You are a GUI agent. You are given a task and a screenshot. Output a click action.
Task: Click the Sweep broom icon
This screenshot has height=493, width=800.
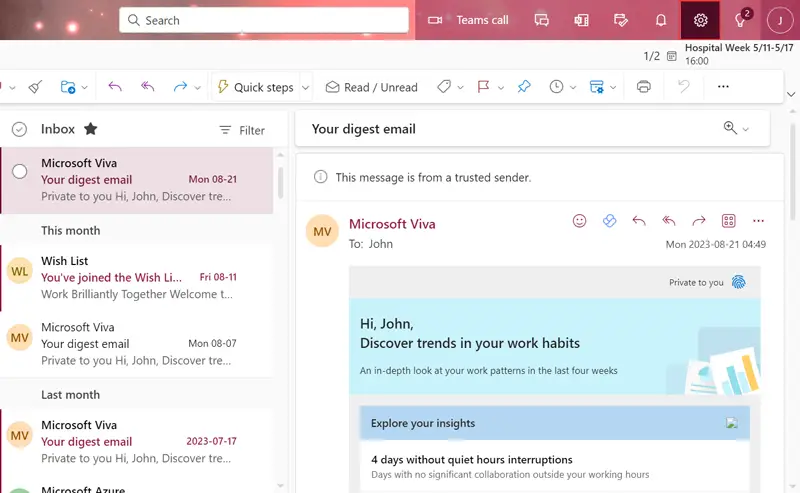coord(35,87)
